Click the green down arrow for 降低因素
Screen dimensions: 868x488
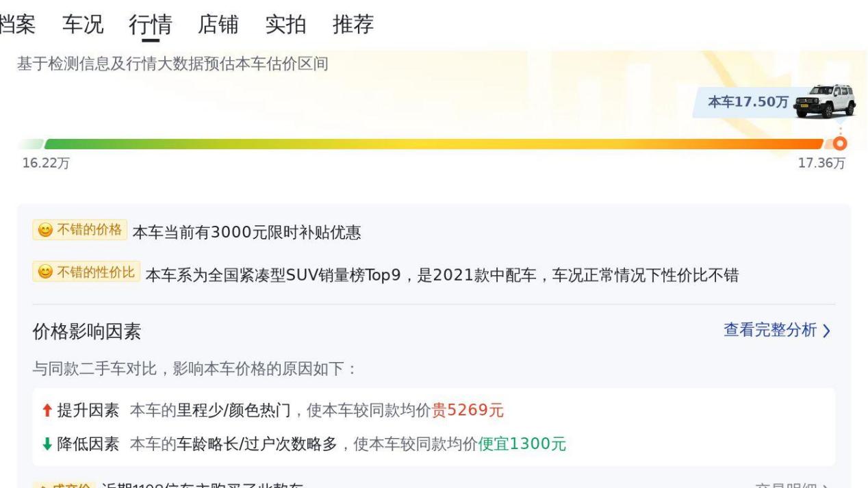(x=47, y=444)
